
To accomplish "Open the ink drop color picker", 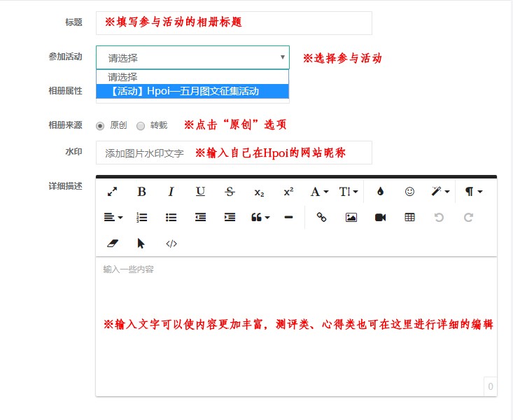I will coord(381,192).
